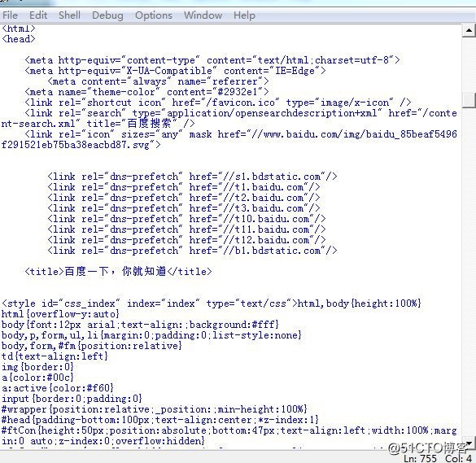The width and height of the screenshot is (476, 463).
Task: Click the body,form,#fm{position:relative} line
Action: (92, 346)
